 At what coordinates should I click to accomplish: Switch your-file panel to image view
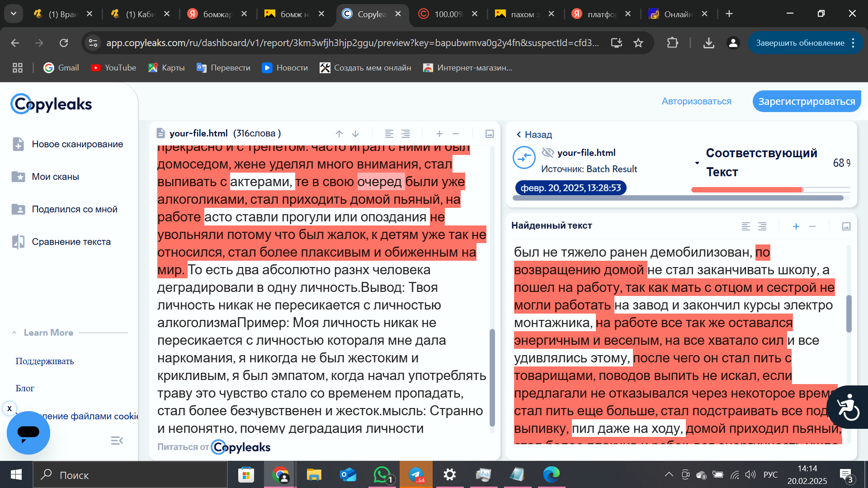pyautogui.click(x=489, y=134)
